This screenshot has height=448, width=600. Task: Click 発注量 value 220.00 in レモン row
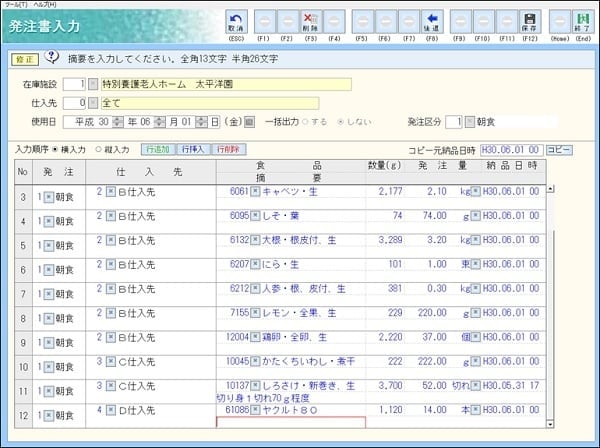point(432,313)
